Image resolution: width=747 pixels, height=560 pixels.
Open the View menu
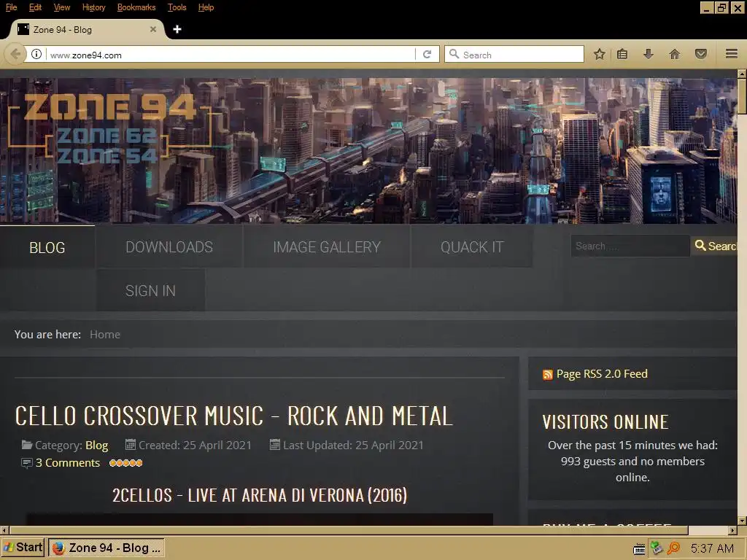coord(61,7)
